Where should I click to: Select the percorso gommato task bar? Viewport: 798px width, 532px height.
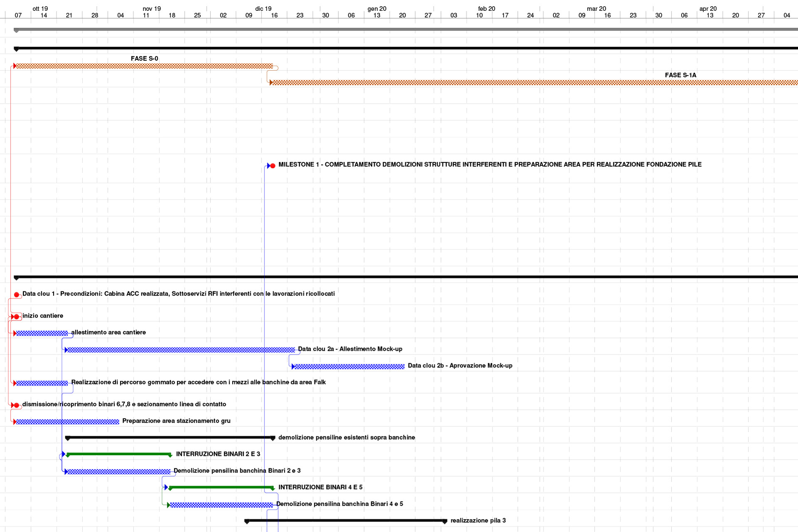(42, 383)
